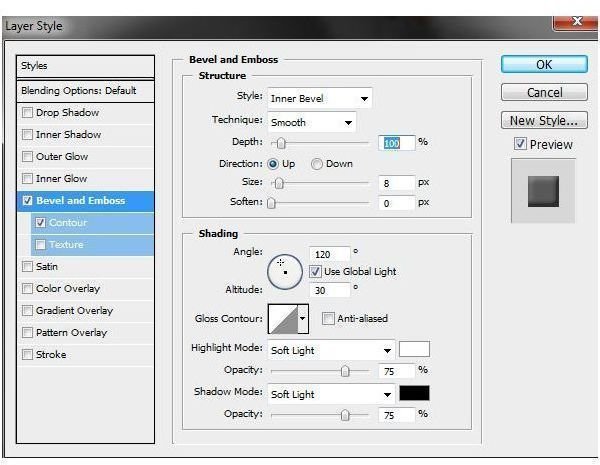Click the style preview thumbnail

543,191
